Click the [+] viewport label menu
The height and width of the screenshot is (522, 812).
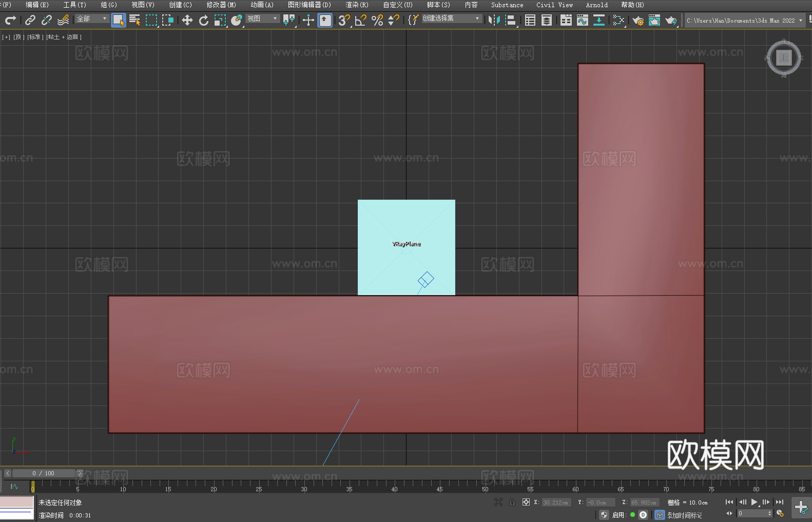click(x=6, y=37)
